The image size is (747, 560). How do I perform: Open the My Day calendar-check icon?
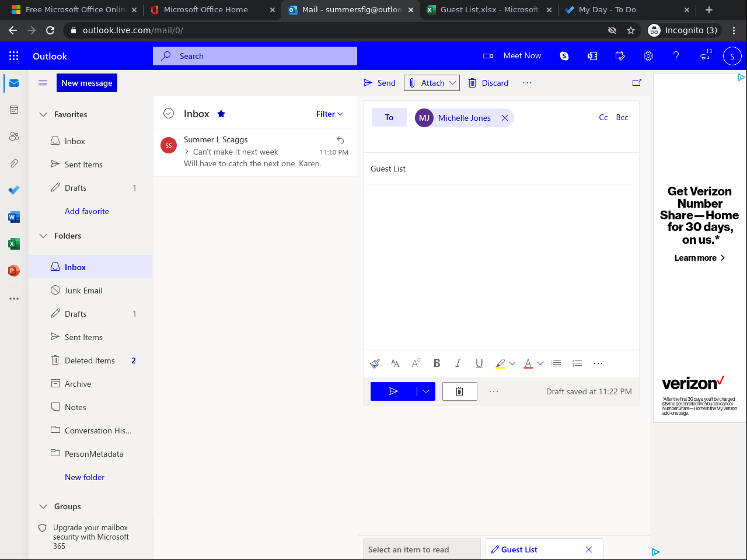[620, 56]
